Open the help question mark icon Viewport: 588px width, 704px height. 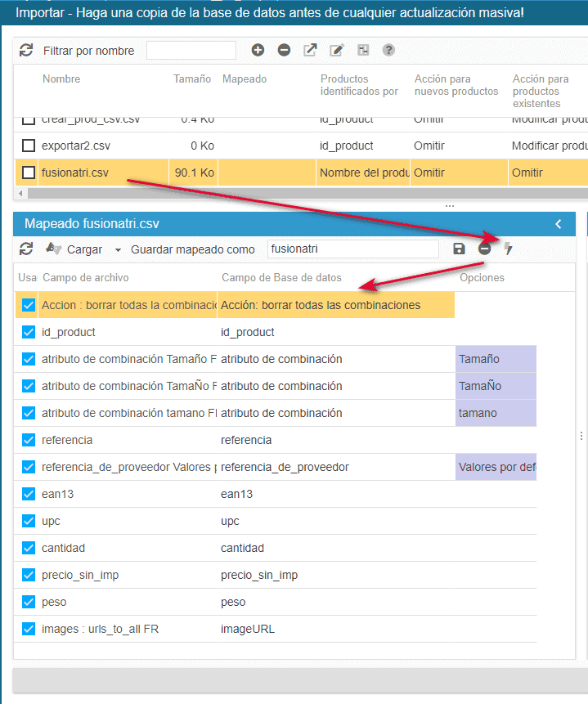coord(388,51)
